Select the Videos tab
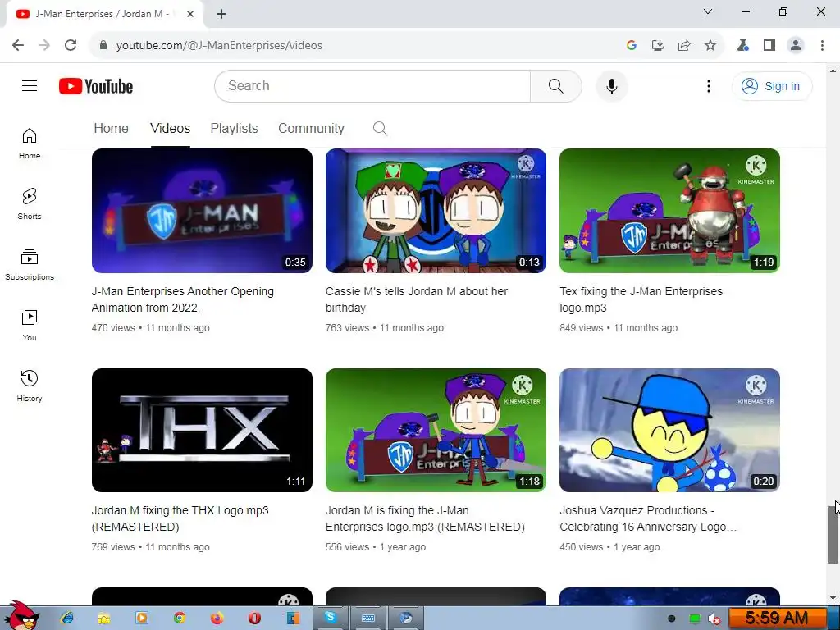Screen dimensions: 840x630 click(x=170, y=128)
